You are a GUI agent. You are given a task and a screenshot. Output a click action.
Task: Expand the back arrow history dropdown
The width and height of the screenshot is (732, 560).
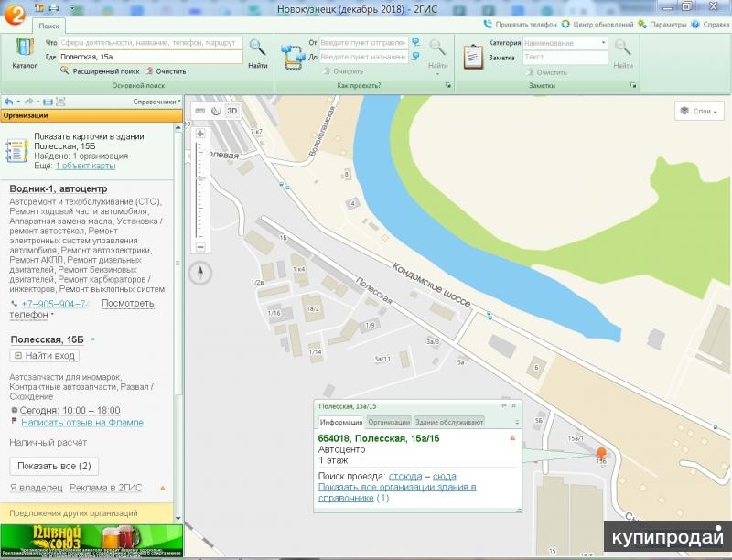click(18, 102)
